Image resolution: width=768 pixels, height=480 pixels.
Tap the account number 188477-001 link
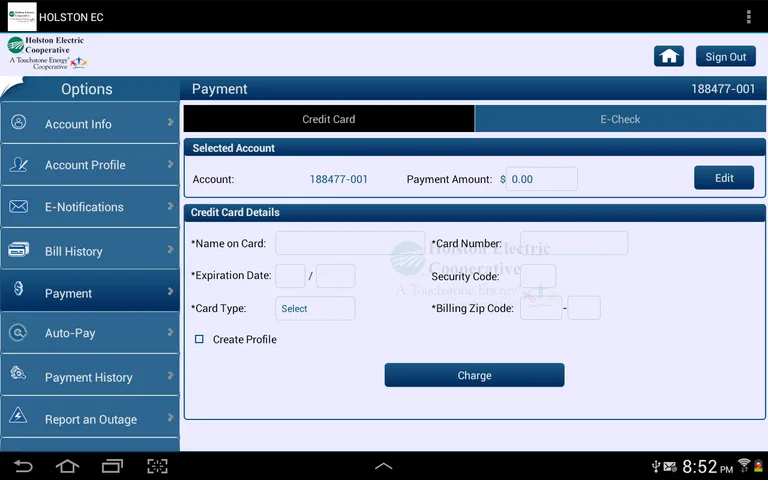pos(338,179)
